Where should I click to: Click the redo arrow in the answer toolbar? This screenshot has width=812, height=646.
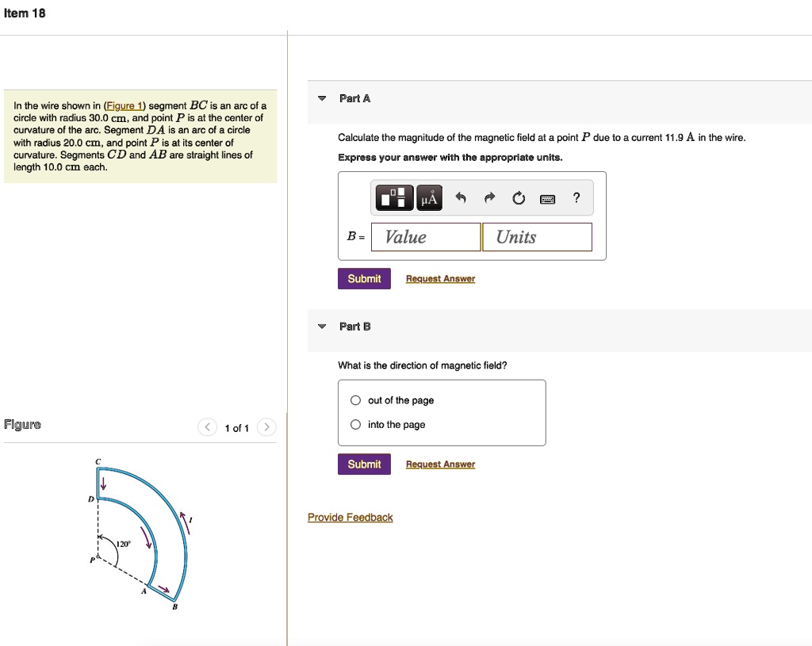coord(489,198)
